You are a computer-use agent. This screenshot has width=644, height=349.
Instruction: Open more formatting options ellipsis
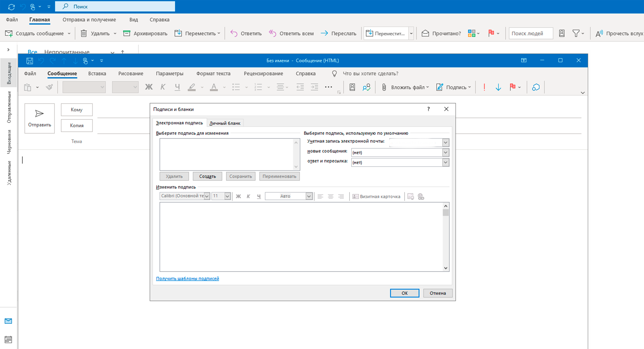point(328,87)
